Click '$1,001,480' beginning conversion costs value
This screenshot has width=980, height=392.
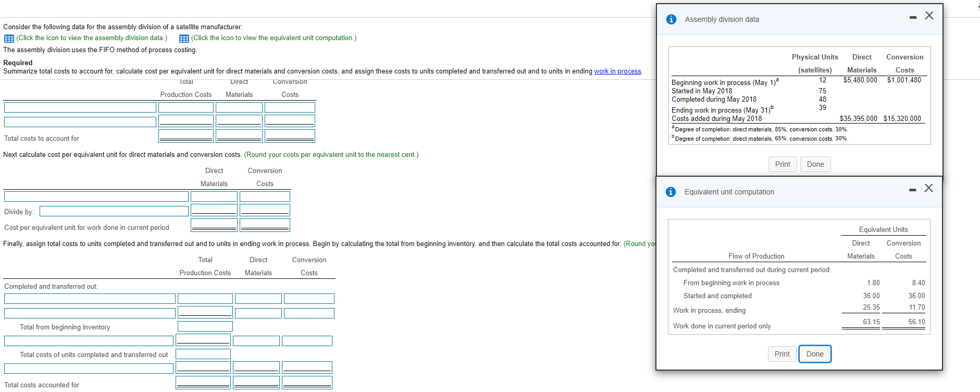[x=904, y=80]
